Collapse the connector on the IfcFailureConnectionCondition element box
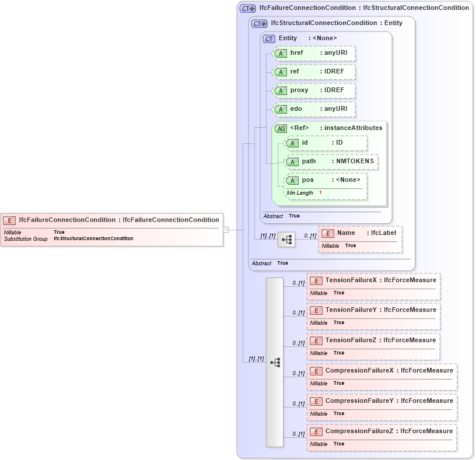 coord(226,229)
